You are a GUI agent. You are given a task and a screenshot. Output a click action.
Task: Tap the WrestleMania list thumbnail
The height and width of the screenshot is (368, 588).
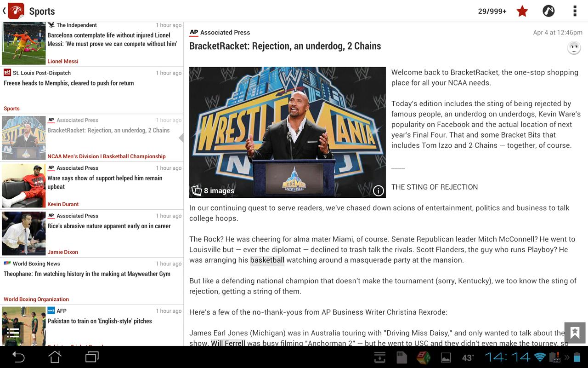click(24, 138)
